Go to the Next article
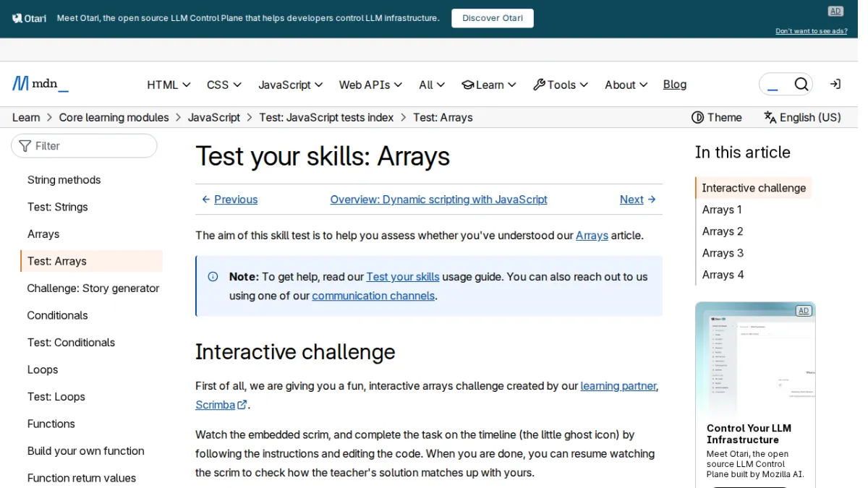Image resolution: width=868 pixels, height=488 pixels. point(638,200)
